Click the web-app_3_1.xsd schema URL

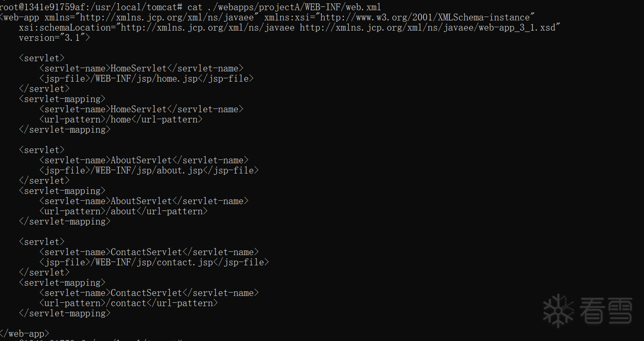click(x=430, y=27)
